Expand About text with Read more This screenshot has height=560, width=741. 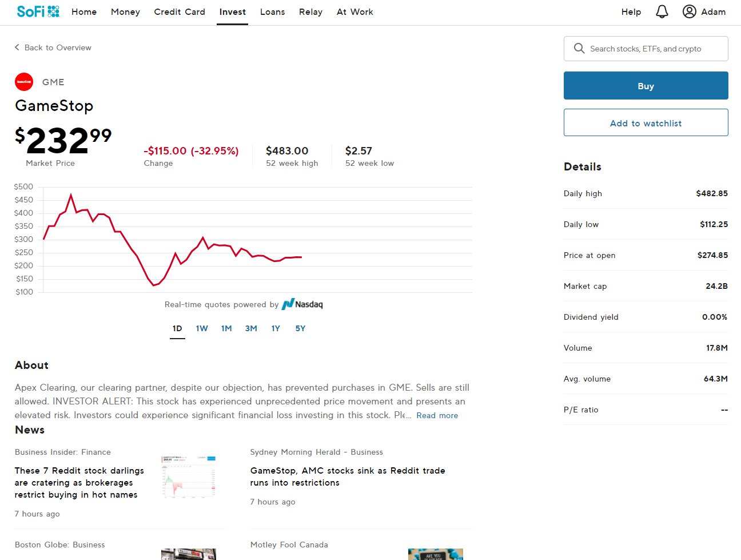tap(437, 415)
